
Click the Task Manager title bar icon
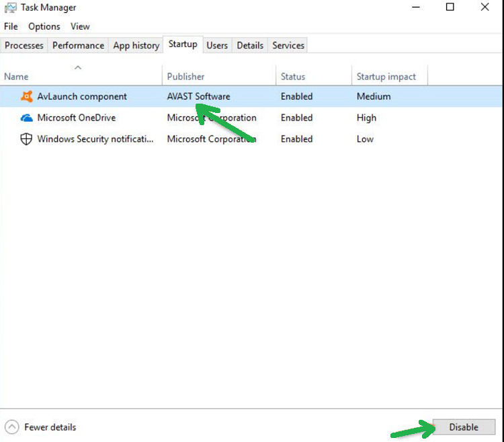[x=10, y=7]
